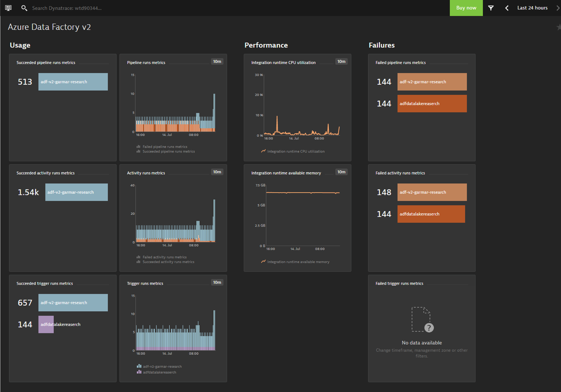Click 10m badge on CPU utilization tile
The height and width of the screenshot is (392, 561).
pos(341,62)
